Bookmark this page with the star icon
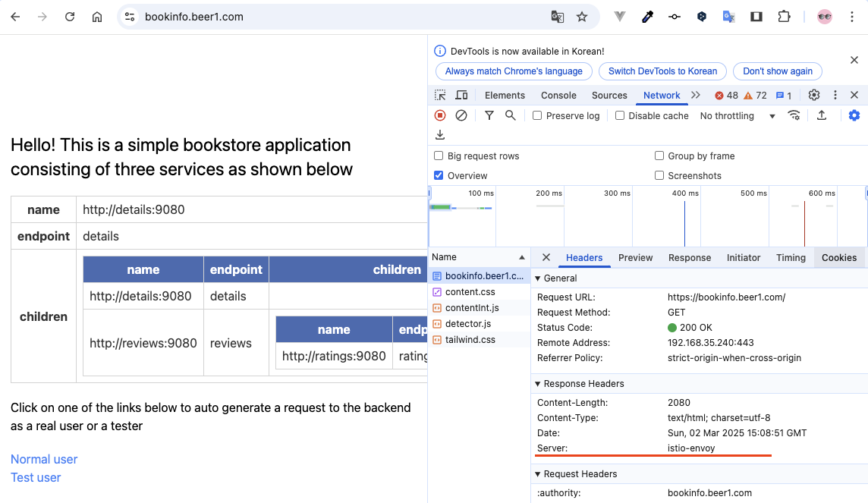 point(582,17)
